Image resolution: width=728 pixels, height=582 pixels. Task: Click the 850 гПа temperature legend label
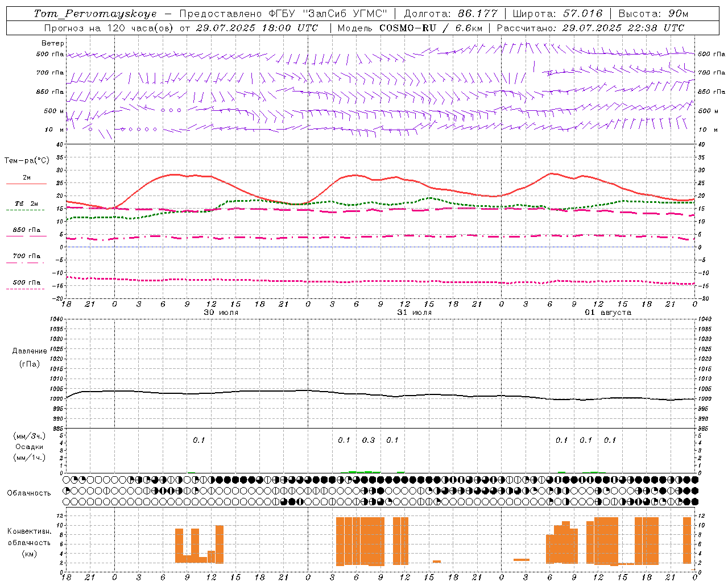[27, 230]
